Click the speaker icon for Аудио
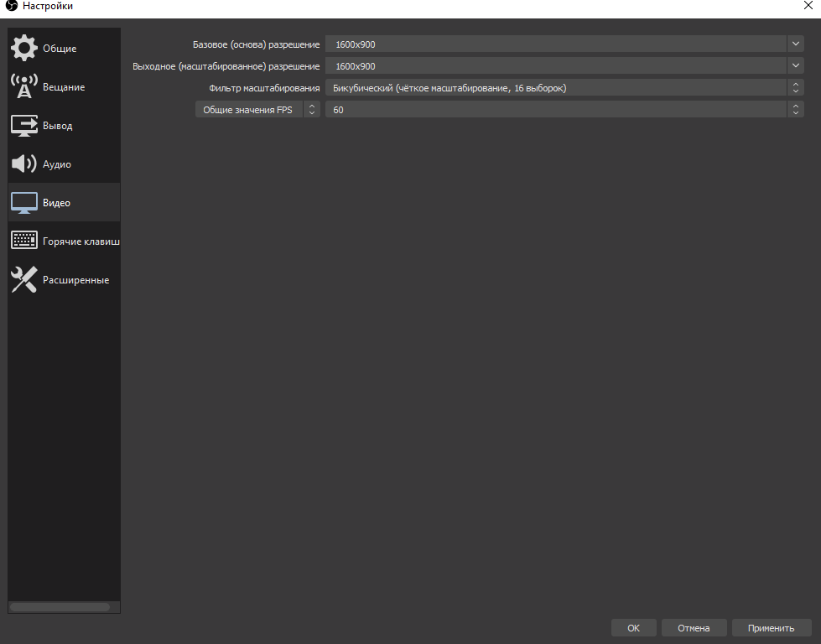821x644 pixels. tap(24, 164)
